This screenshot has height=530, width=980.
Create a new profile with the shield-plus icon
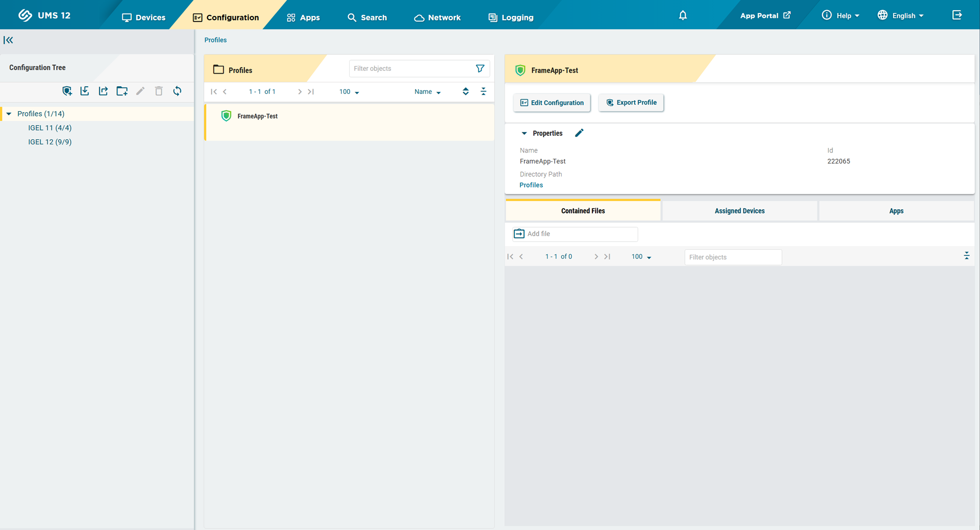(67, 91)
